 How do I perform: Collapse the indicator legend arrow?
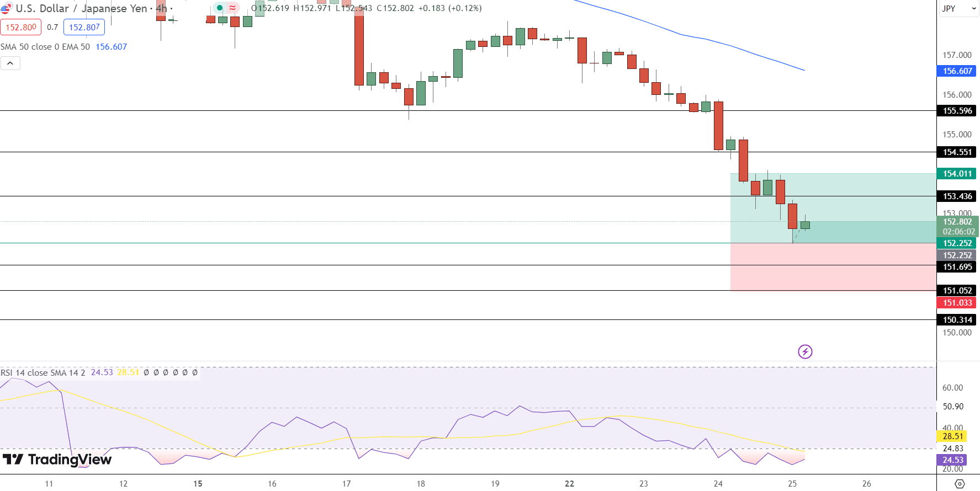(10, 63)
